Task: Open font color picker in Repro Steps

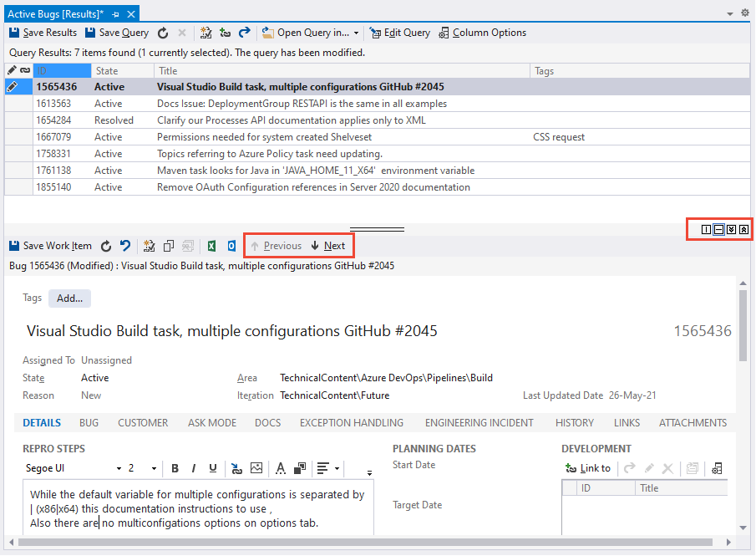Action: click(280, 469)
